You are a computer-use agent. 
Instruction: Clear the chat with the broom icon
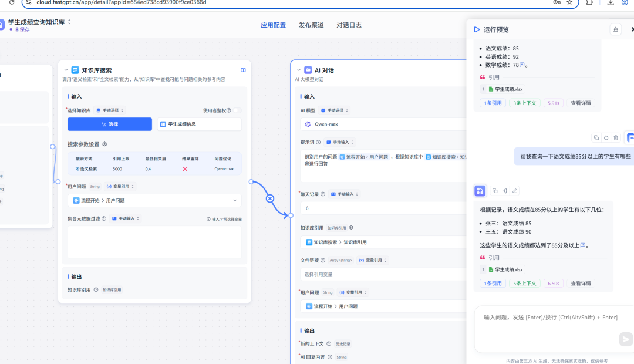coord(615,29)
